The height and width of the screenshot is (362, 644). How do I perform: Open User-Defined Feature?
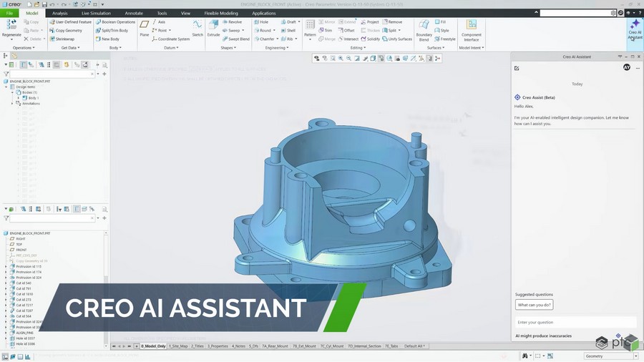coord(70,22)
